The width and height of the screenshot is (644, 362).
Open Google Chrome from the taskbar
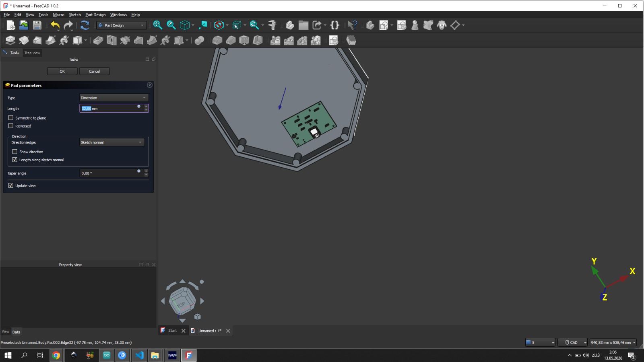click(56, 355)
